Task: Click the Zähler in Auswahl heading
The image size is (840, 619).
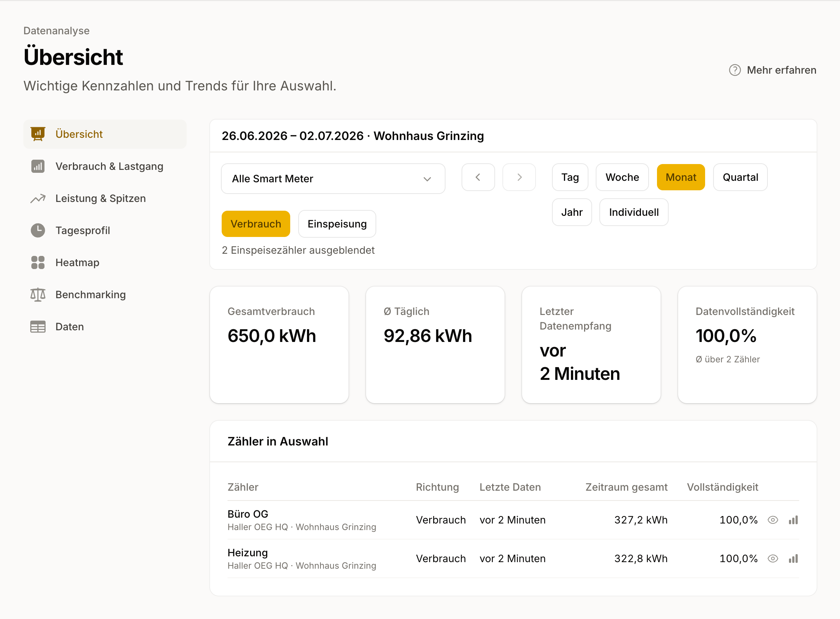Action: tap(277, 441)
